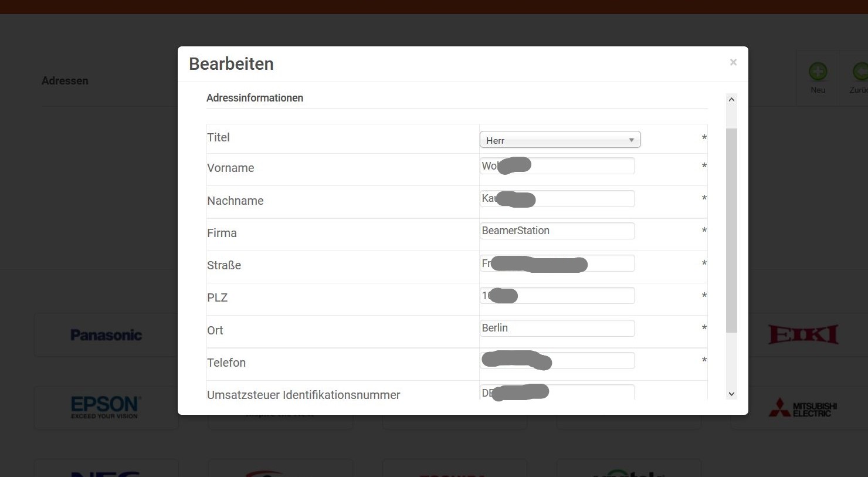Click the Mitsubishi Electric brand logo

click(x=803, y=408)
